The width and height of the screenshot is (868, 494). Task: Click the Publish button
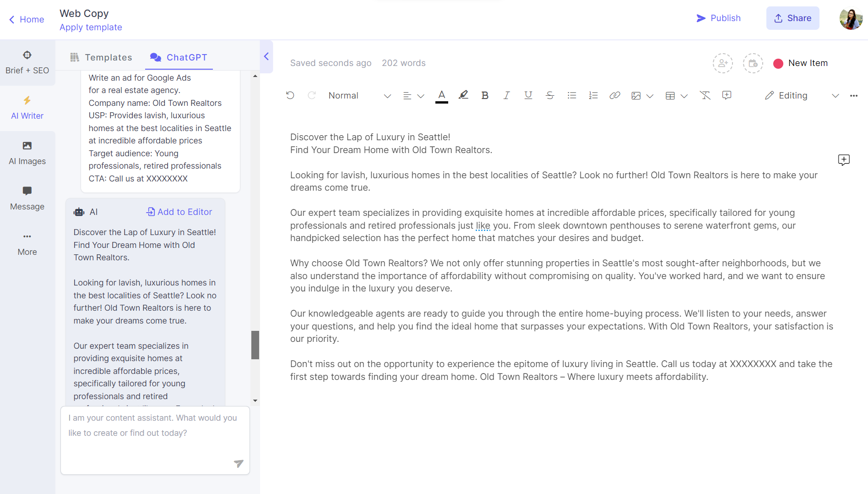point(718,18)
